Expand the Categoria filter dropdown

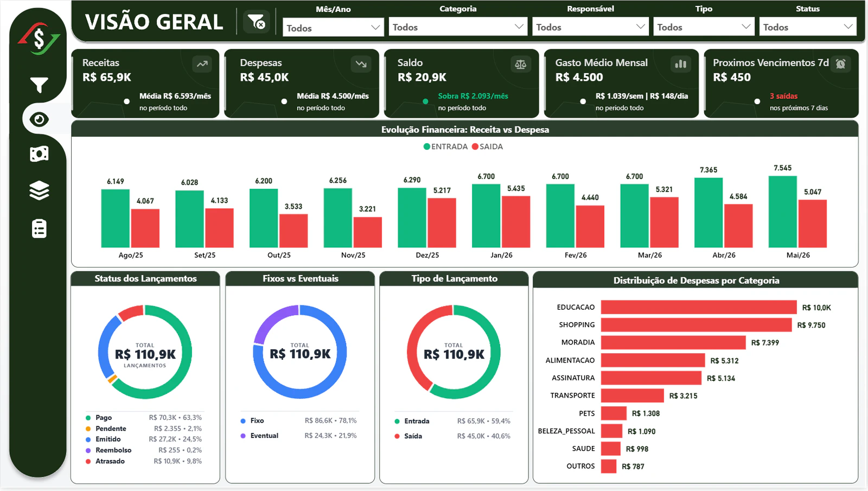tap(458, 27)
